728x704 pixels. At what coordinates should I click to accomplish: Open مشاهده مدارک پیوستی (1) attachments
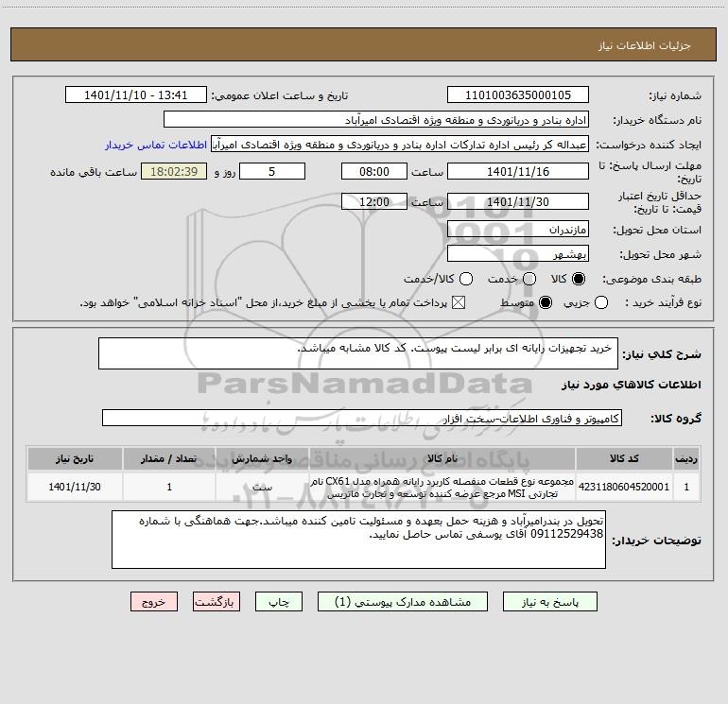pyautogui.click(x=403, y=602)
